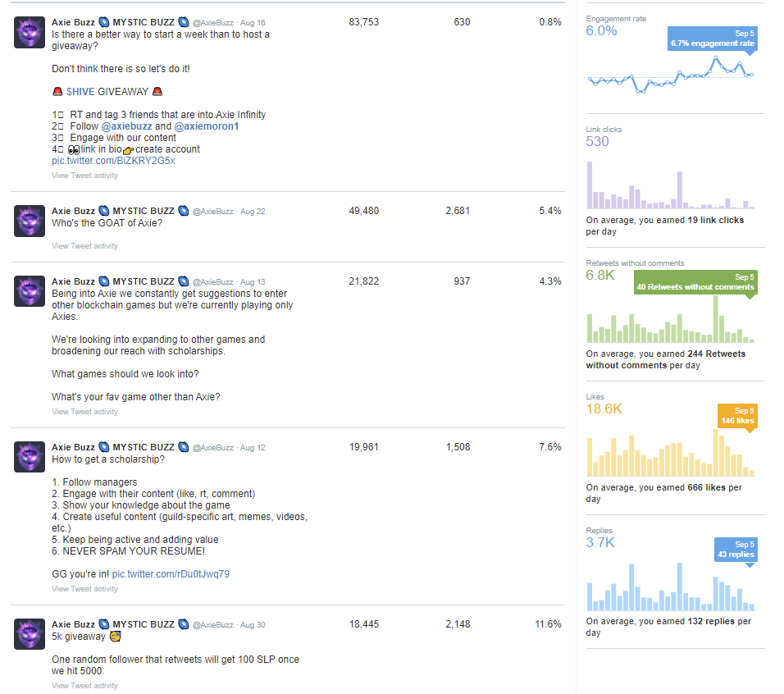Click the 18,445 impressions value

point(364,624)
